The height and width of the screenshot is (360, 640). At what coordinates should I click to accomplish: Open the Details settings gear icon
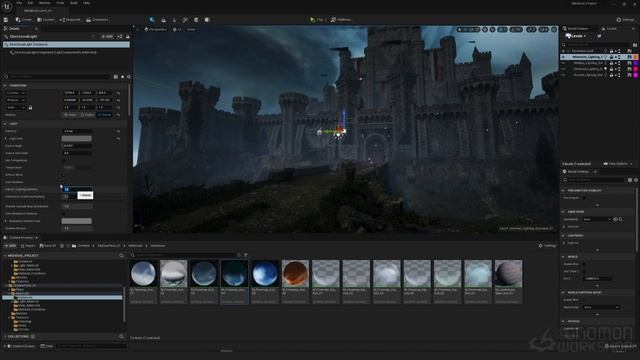(x=129, y=77)
